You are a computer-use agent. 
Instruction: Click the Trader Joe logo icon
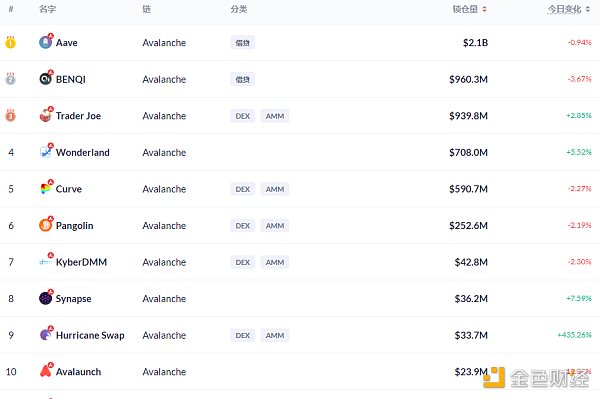[46, 115]
